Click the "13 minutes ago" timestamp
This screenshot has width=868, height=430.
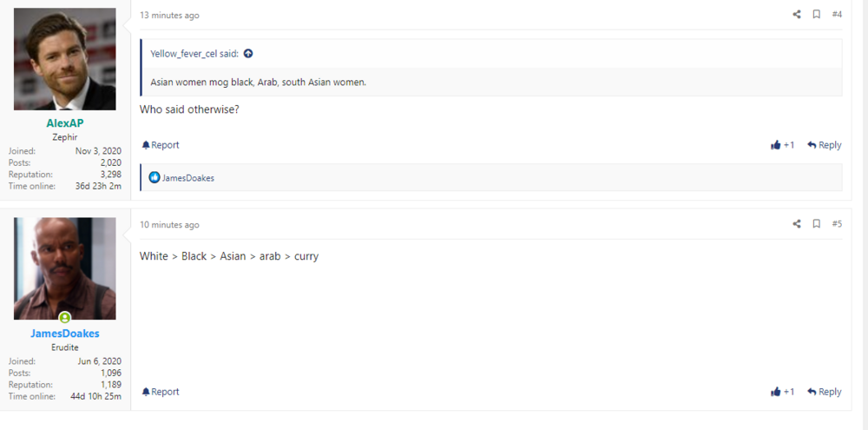click(x=169, y=16)
